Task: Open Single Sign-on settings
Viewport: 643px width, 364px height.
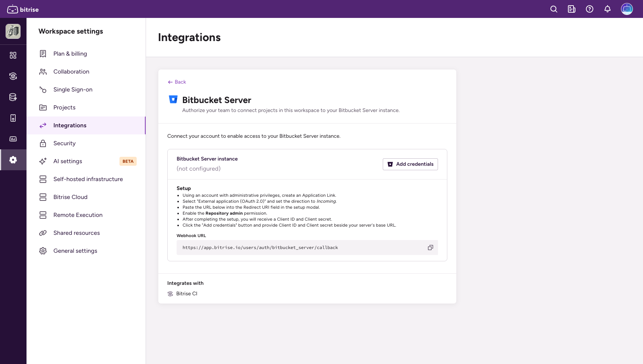Action: [72, 89]
